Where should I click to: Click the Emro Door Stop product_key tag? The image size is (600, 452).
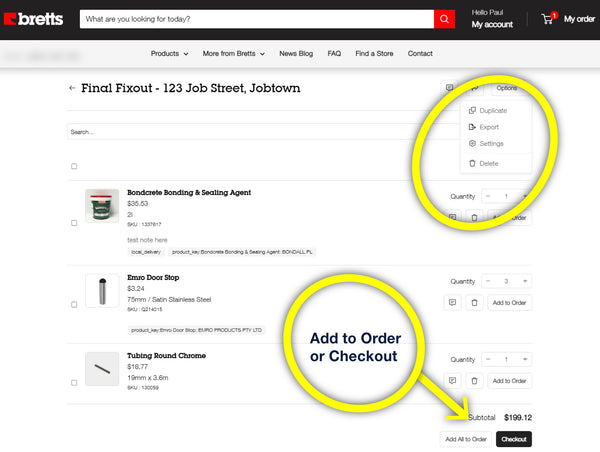(196, 330)
